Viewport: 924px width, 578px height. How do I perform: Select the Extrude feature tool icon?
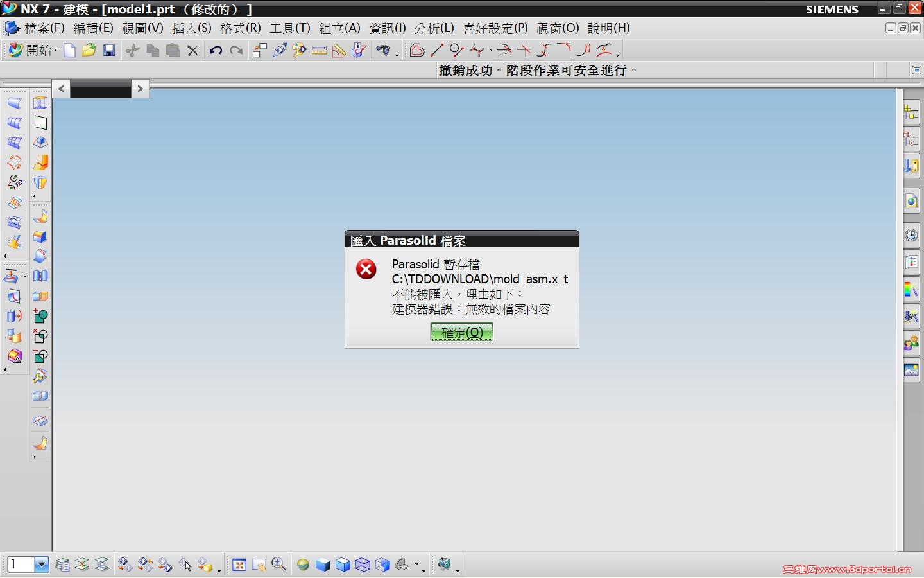[40, 103]
